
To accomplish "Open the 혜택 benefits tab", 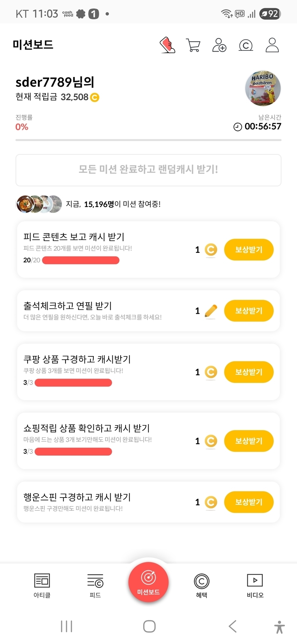I will [x=201, y=585].
